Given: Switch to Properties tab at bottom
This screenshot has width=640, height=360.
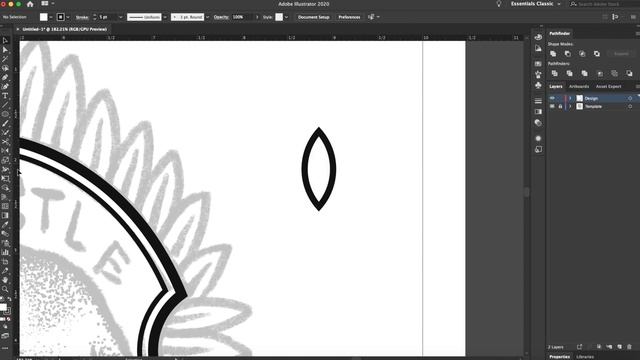Looking at the screenshot, I should pos(559,357).
